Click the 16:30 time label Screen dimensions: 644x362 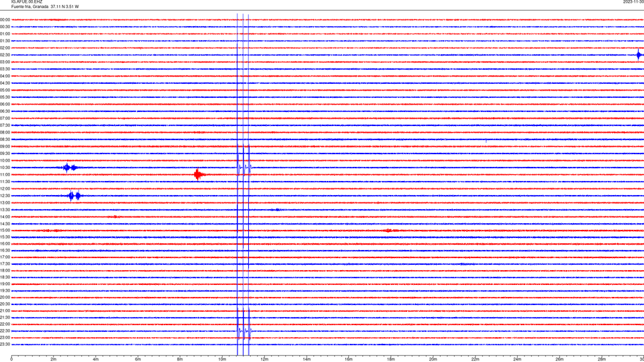click(5, 250)
